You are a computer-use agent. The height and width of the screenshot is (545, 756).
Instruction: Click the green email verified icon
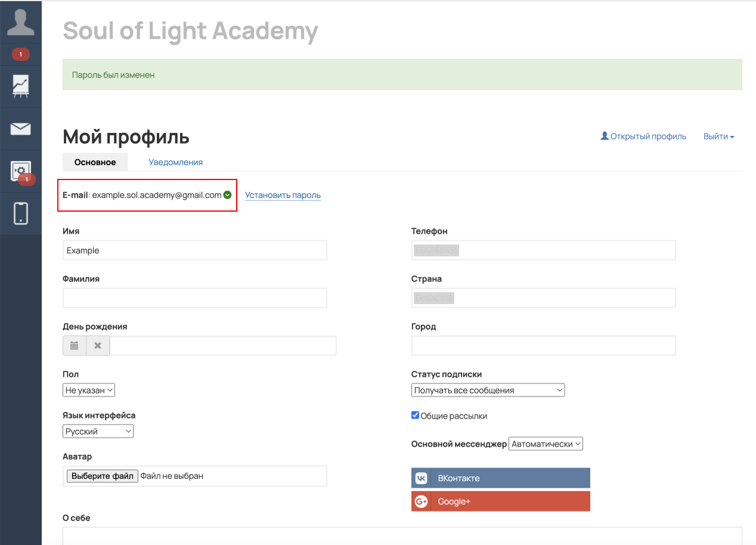point(227,195)
